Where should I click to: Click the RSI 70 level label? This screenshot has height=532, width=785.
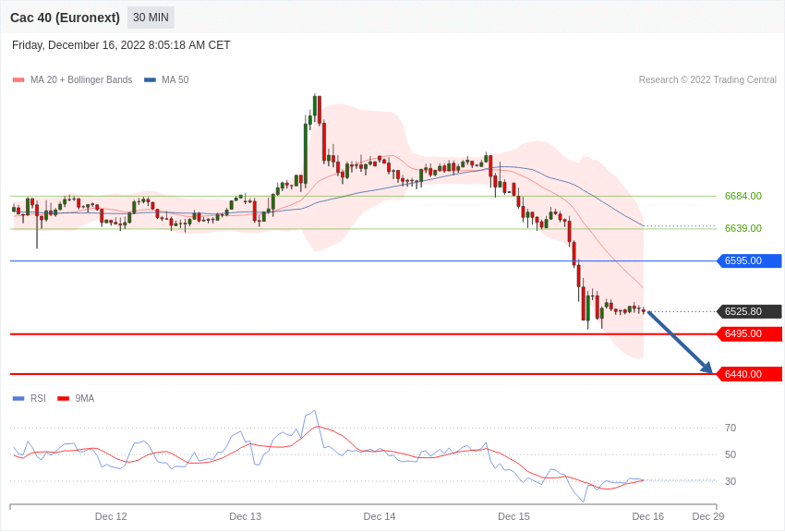click(x=731, y=428)
